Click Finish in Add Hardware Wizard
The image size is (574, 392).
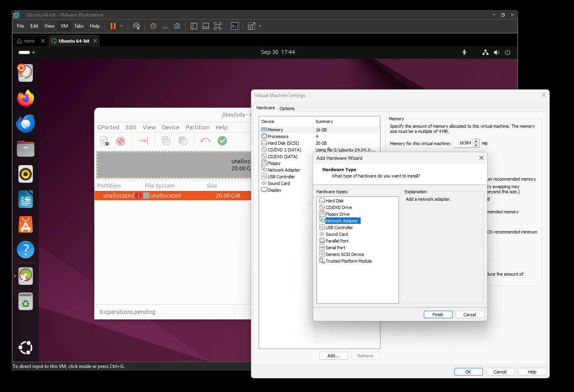point(438,315)
